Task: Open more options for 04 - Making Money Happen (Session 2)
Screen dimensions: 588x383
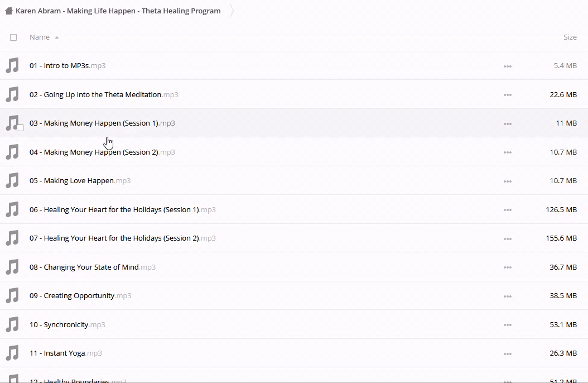Action: point(507,152)
